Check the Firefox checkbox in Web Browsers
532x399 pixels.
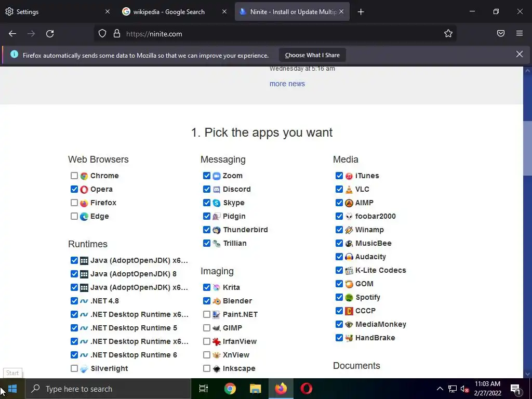(74, 203)
